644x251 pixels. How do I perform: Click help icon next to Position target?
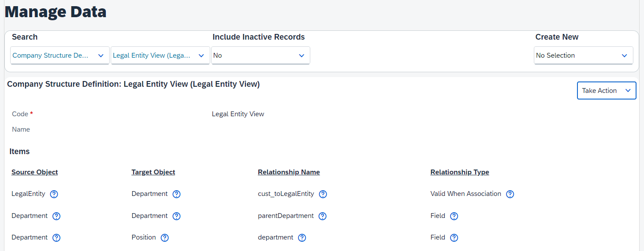point(164,238)
